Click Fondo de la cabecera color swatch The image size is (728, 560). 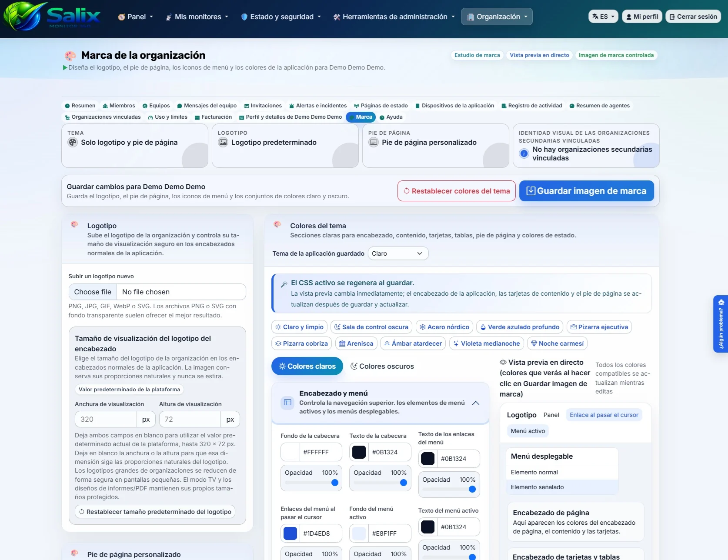290,452
